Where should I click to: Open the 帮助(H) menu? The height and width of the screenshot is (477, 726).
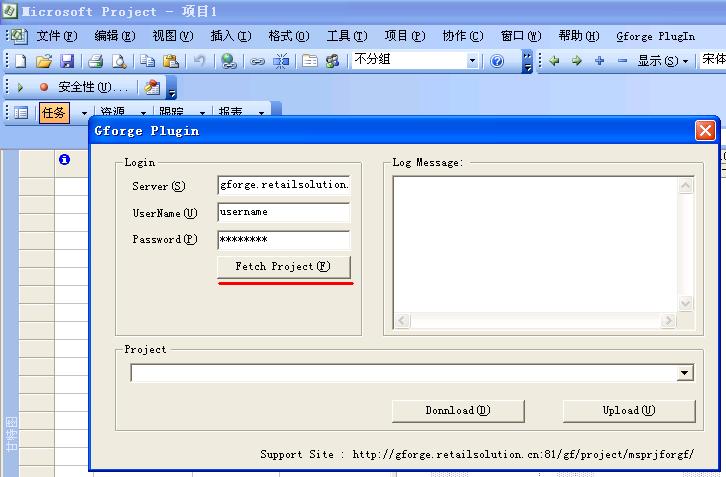point(579,36)
